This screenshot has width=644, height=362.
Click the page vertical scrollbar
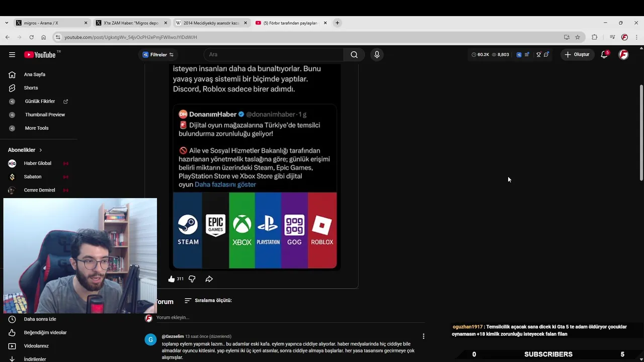(641, 133)
